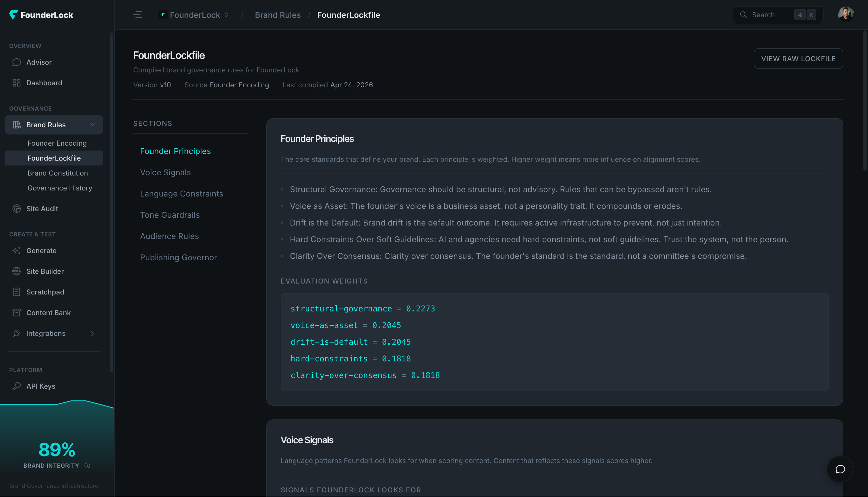
Task: Click the clarity-over-consensus = 0.1818 line
Action: 365,375
